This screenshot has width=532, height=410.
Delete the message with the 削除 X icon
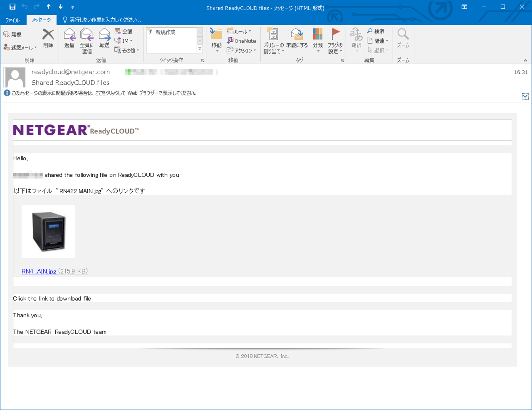48,38
